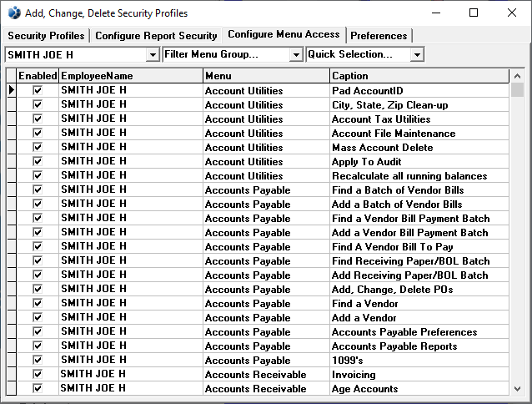Go to the Preferences tab
Viewport: 532px width, 404px height.
379,36
